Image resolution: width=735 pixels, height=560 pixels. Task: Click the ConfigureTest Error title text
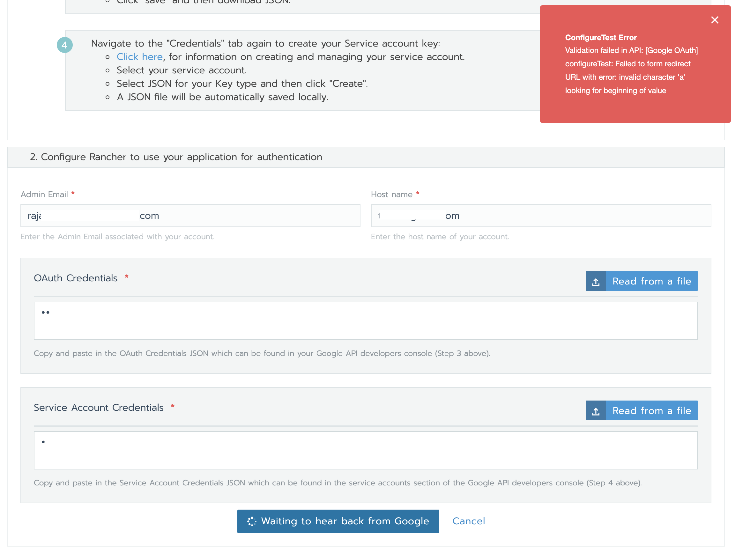(x=601, y=37)
